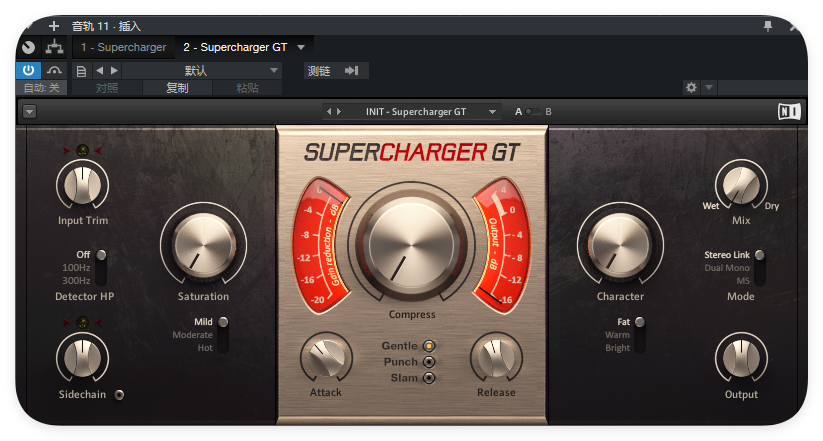Switch to the 1 - Supercharger tab
823x441 pixels.
coord(123,47)
